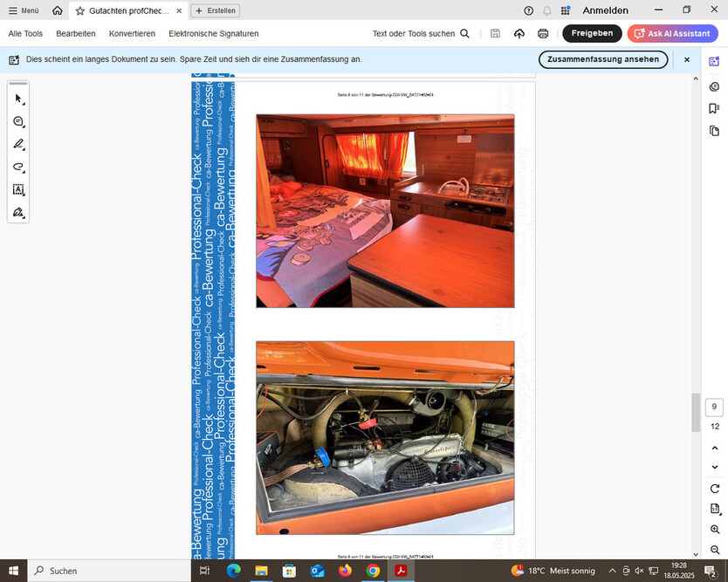Open the Bearbeiten menu
Viewport: 728px width, 582px height.
pyautogui.click(x=75, y=33)
